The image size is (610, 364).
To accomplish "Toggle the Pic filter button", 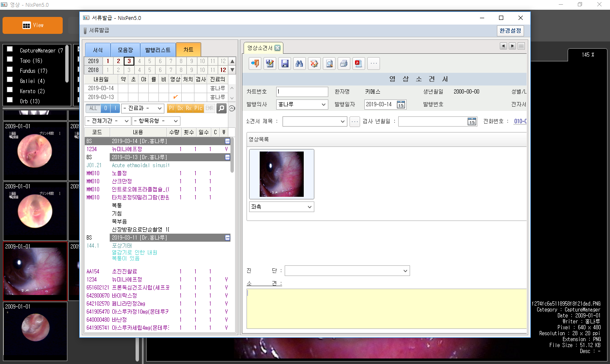I will (198, 108).
